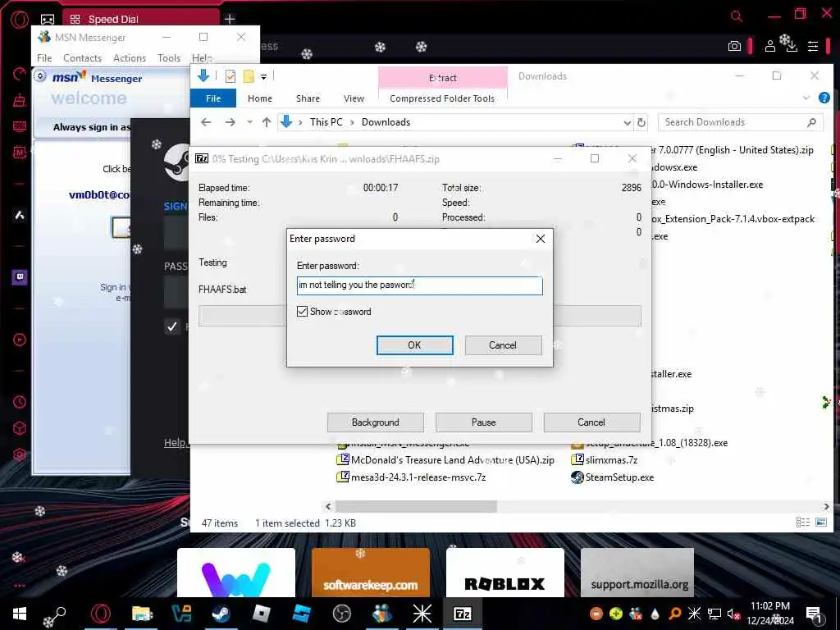Close the Enter password dialog
840x630 pixels.
click(541, 239)
